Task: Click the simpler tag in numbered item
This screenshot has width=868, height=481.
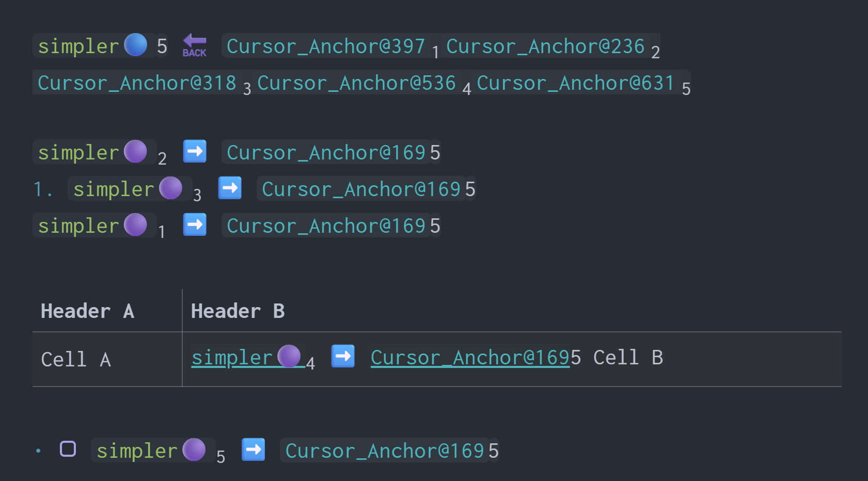Action: 114,189
